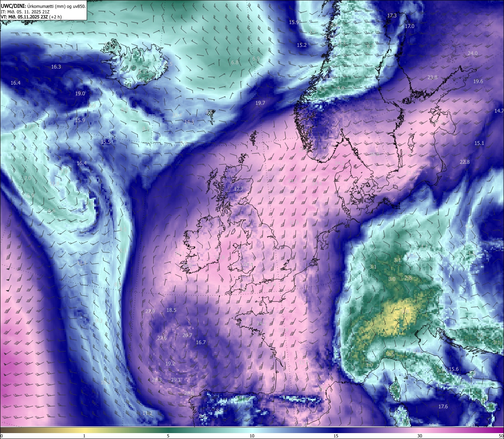Viewport: 504px width, 439px height.
Task: Click the IT initial time line 21Z
Action: tap(25, 12)
